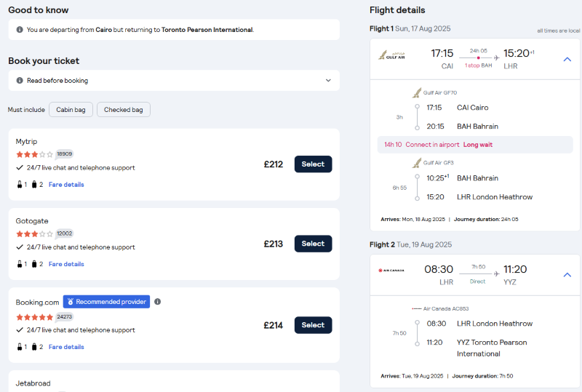Click the Gulf Air logo in Flight 1 header
582x392 pixels.
pyautogui.click(x=391, y=55)
